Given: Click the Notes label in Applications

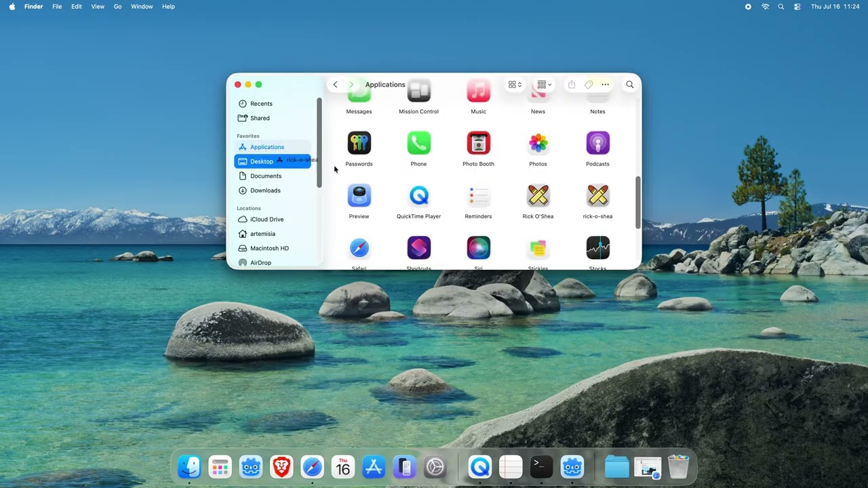Looking at the screenshot, I should click(597, 111).
